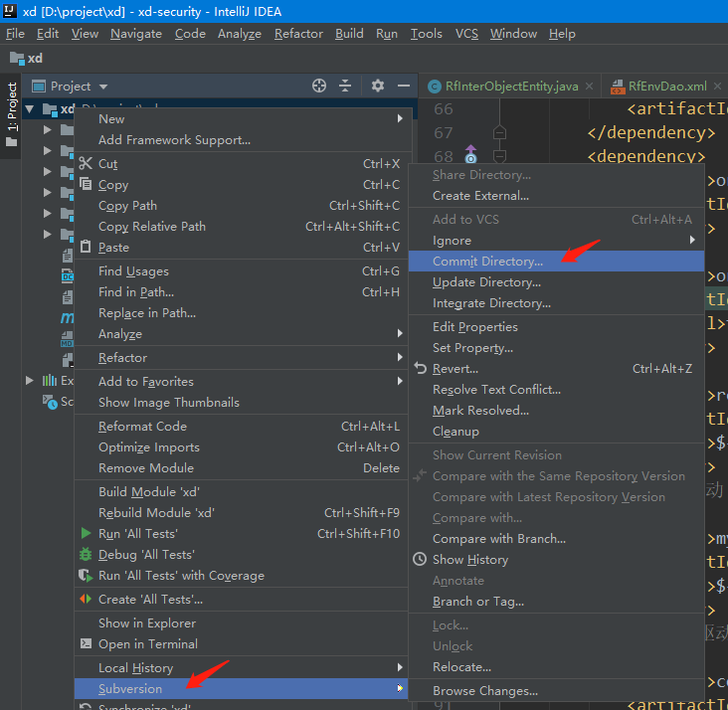This screenshot has height=710, width=728.
Task: Click the fold marker on line 67
Action: (x=499, y=133)
